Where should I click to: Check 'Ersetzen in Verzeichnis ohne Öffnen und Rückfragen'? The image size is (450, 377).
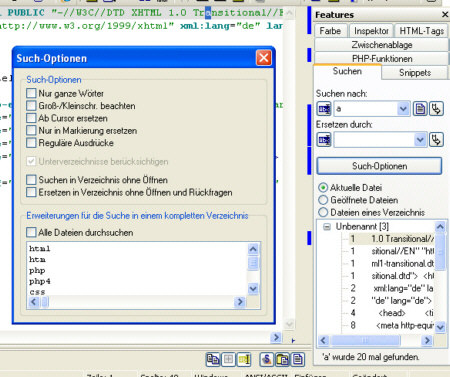[x=31, y=192]
